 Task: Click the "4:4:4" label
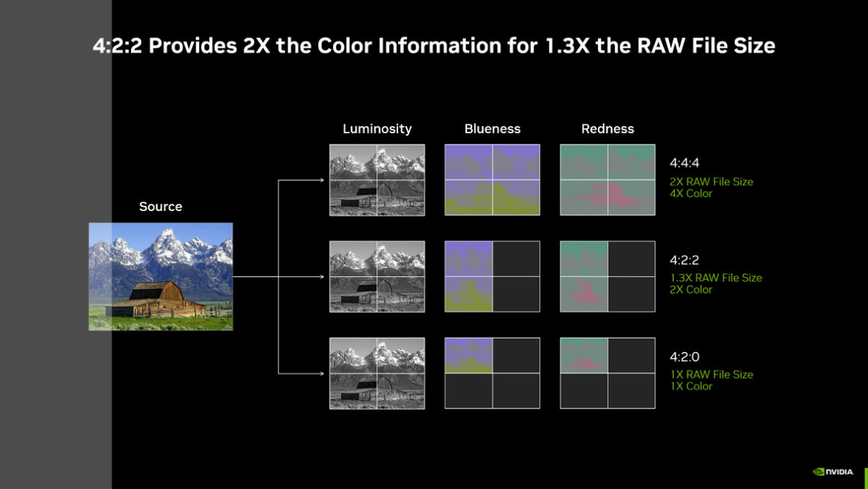(x=684, y=163)
